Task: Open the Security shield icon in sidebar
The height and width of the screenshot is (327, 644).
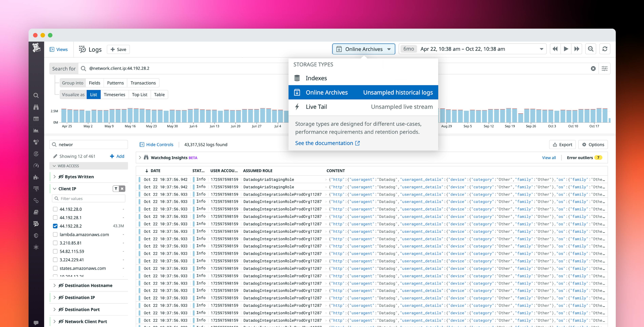Action: (x=36, y=235)
